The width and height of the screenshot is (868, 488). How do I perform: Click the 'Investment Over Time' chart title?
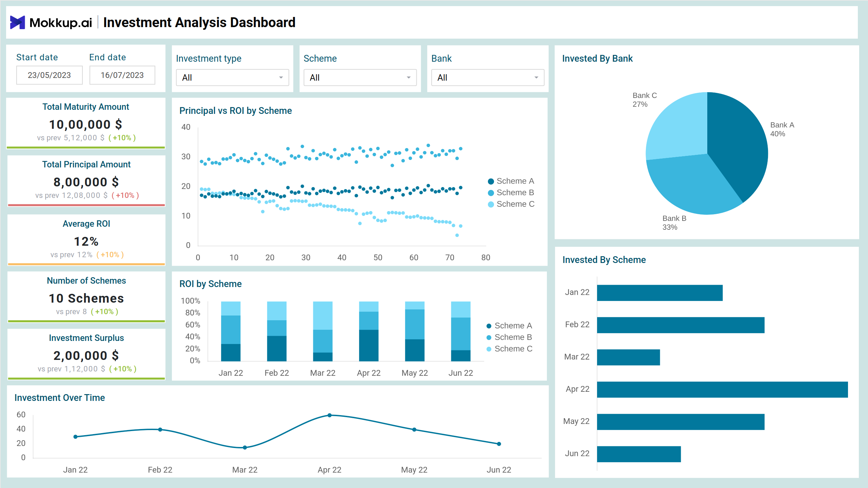click(x=60, y=398)
